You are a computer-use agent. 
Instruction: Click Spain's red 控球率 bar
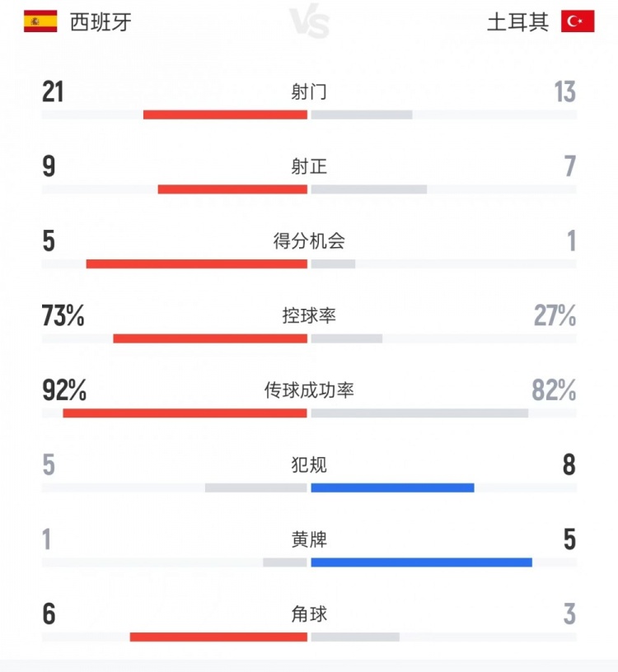coord(210,338)
